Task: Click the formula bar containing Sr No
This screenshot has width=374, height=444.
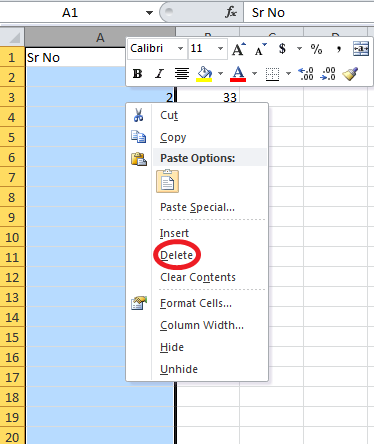Action: (309, 13)
